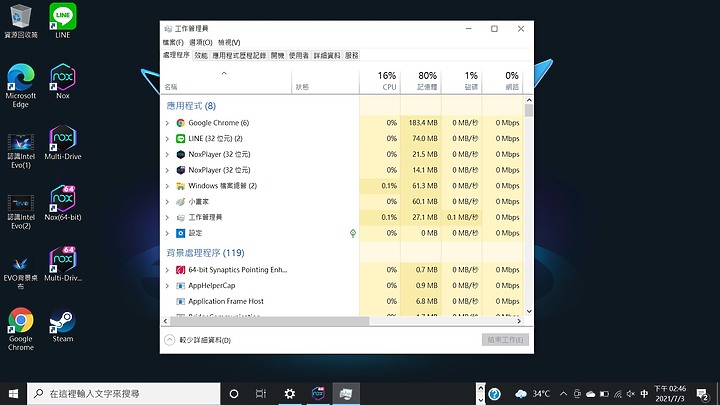Open the Intel Evo(2) desktop file

coord(20,211)
